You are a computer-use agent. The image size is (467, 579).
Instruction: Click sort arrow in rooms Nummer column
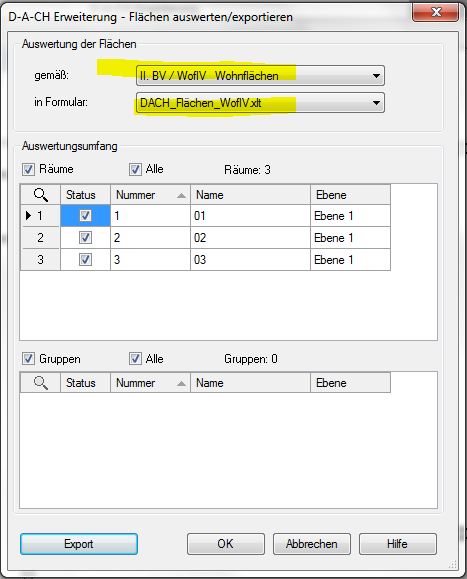181,195
